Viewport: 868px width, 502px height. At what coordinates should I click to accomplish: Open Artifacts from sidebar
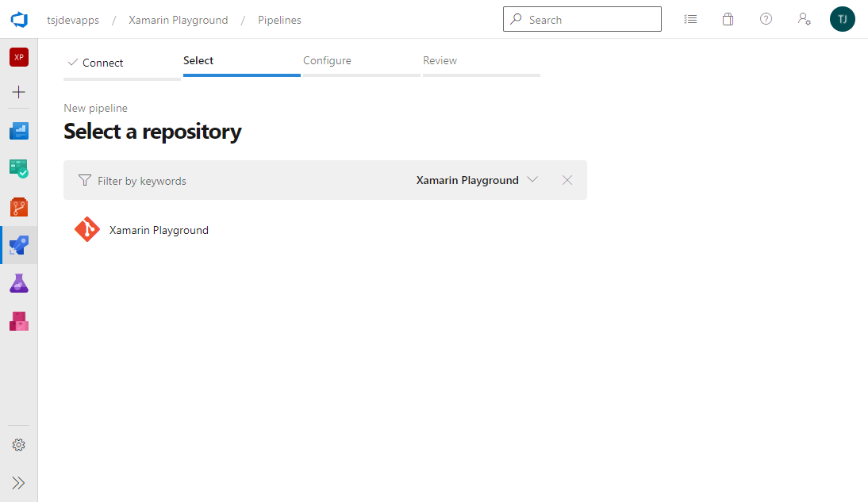tap(19, 321)
